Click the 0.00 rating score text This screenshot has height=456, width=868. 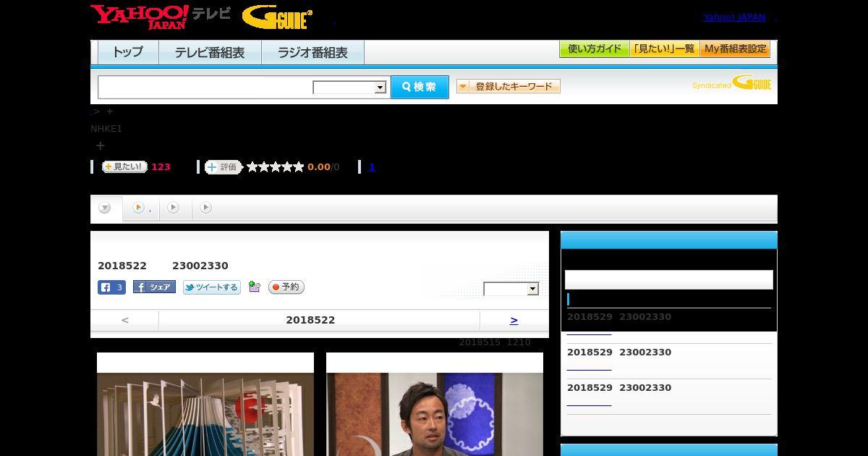click(x=318, y=167)
